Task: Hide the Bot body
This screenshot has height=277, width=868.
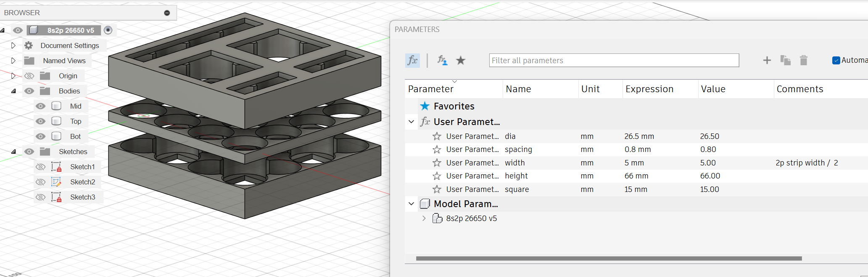Action: [40, 136]
